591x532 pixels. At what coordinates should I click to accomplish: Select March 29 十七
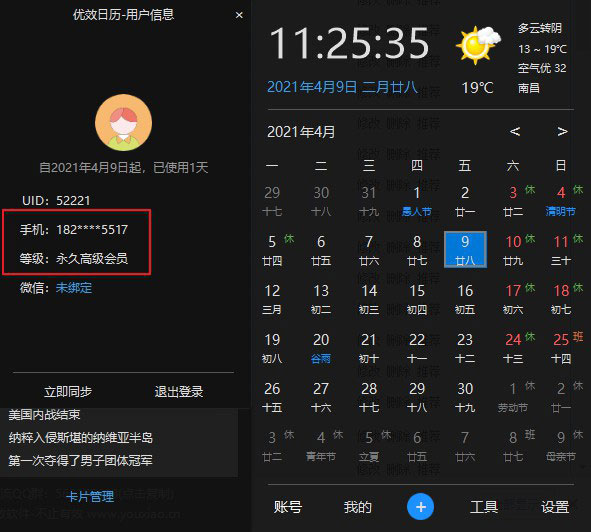(272, 201)
